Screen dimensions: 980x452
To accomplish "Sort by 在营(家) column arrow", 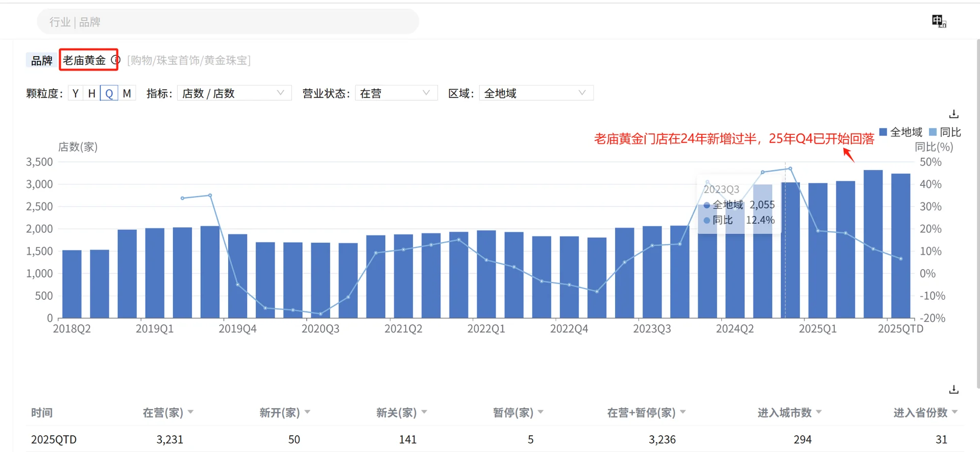I will (x=190, y=412).
